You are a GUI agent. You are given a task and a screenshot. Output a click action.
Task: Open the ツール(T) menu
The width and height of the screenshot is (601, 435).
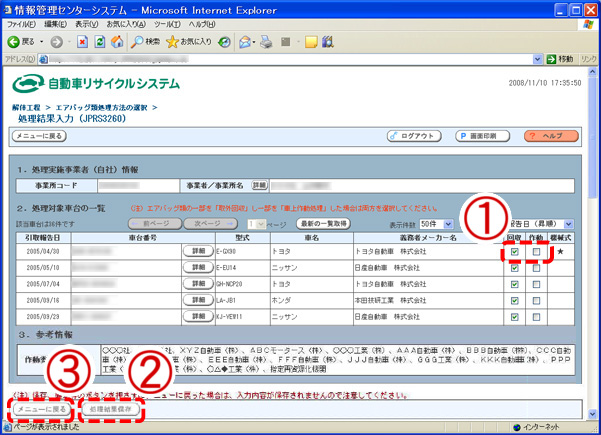[x=167, y=24]
